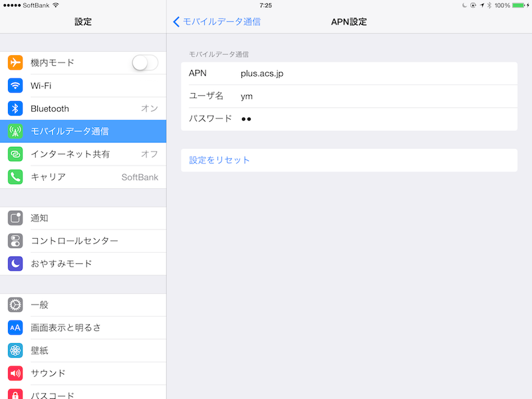Tap the おやすみモード moon icon
The width and height of the screenshot is (532, 399).
pyautogui.click(x=15, y=263)
